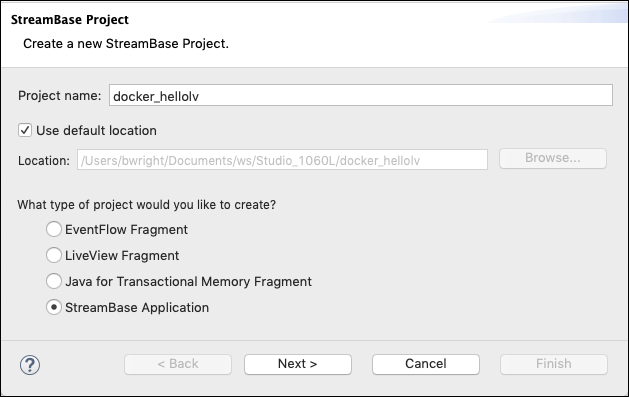
Task: Open help via the question mark icon
Action: (x=30, y=365)
